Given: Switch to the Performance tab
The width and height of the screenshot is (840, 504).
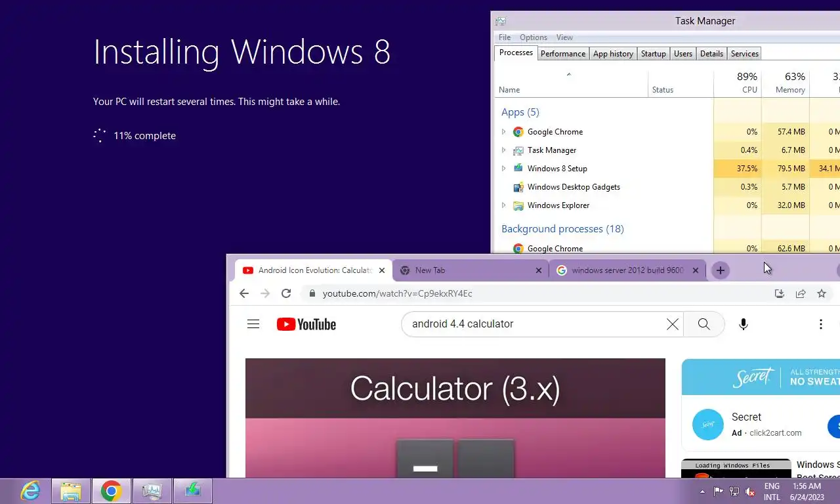Looking at the screenshot, I should click(562, 54).
